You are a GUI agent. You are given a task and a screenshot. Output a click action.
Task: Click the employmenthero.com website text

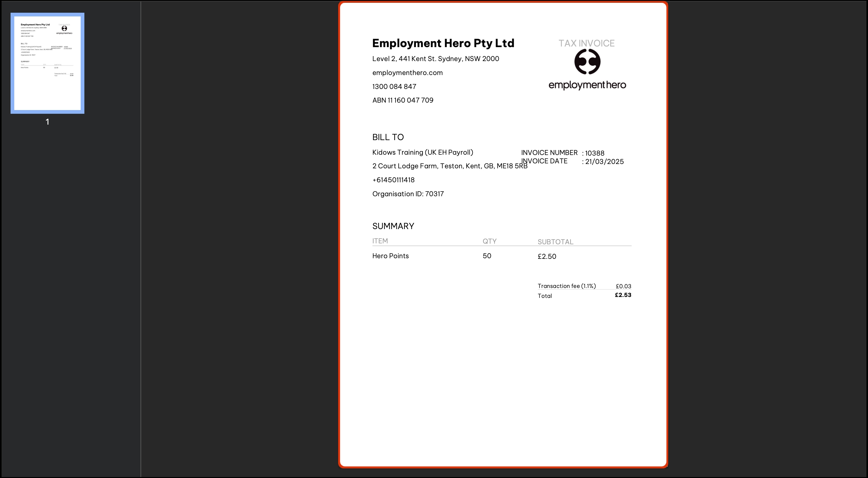(407, 73)
